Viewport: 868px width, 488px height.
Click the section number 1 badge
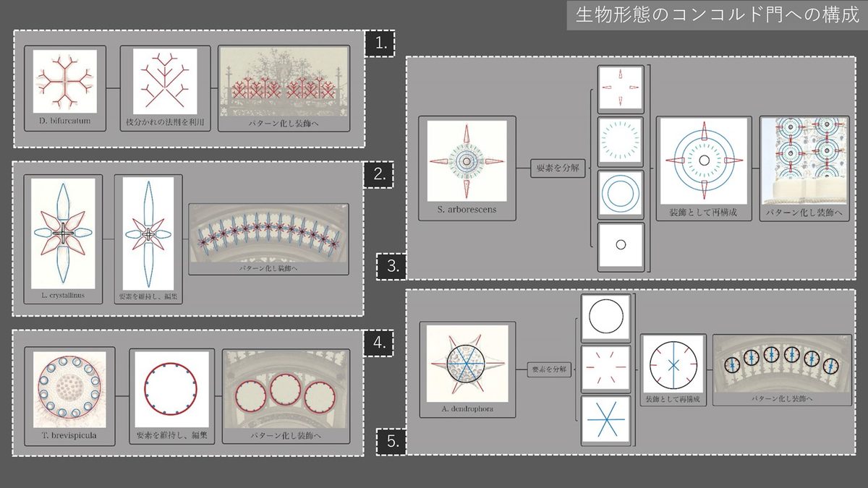379,43
